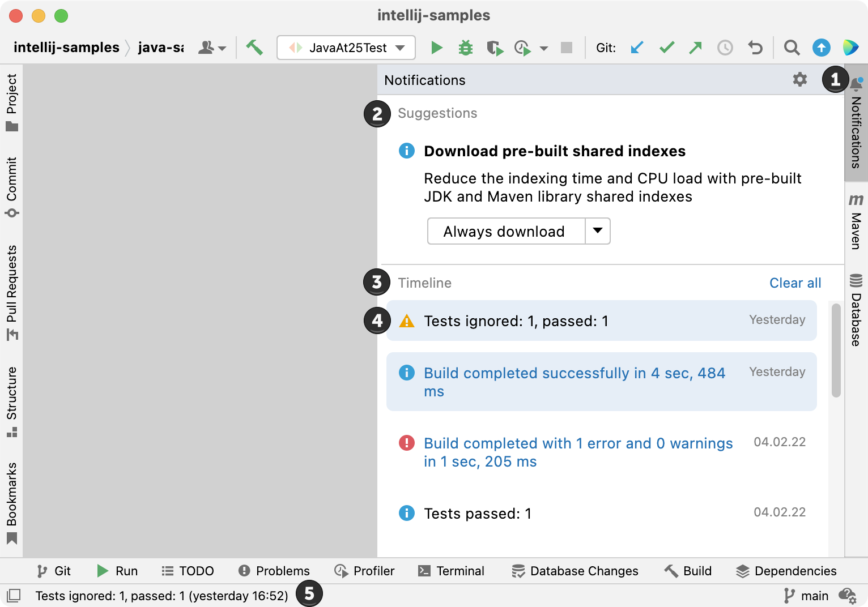
Task: Open the Run bottom tool window
Action: pos(117,571)
